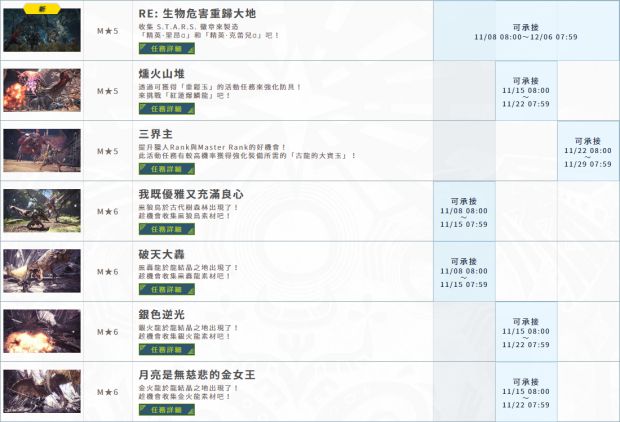
Task: Click thumbnail of 月亮是無慈悲的金女王 quest
Action: (x=42, y=391)
